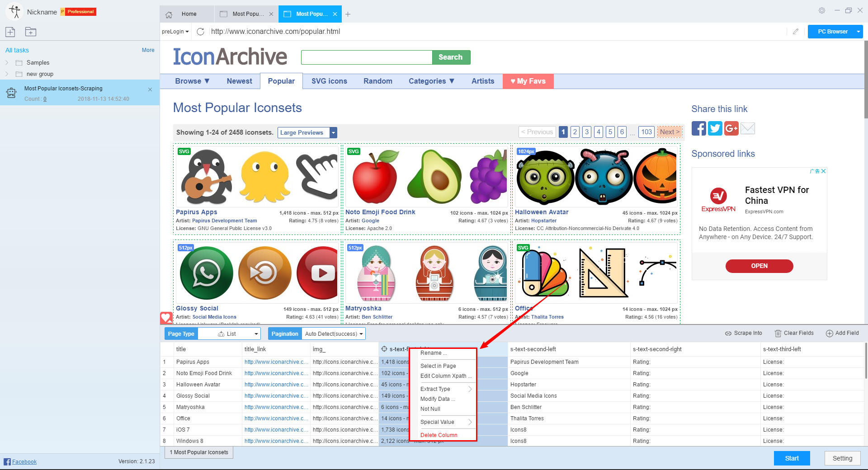Click the Facebook link in footer
The height and width of the screenshot is (470, 868).
[x=24, y=461]
